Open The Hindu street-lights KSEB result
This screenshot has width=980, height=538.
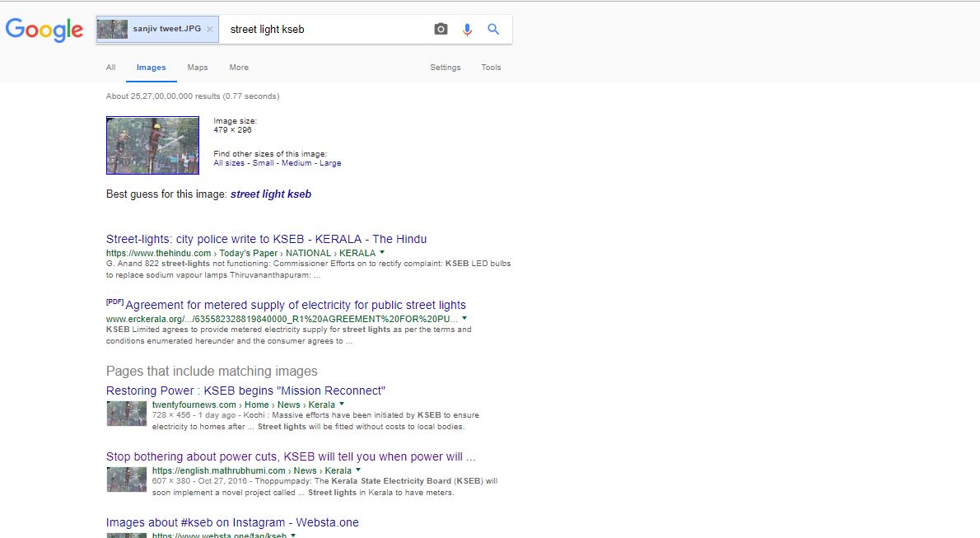[266, 239]
